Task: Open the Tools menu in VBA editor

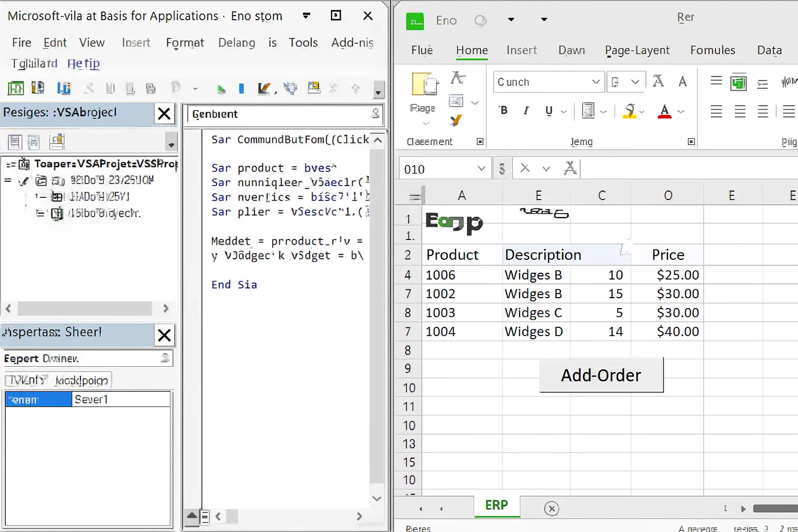Action: click(x=303, y=43)
